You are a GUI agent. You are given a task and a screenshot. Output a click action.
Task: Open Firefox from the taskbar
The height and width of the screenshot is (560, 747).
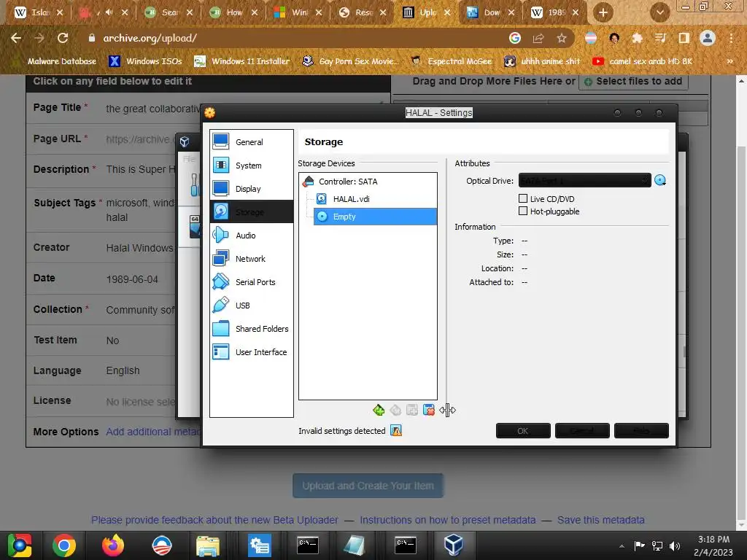[x=113, y=545]
